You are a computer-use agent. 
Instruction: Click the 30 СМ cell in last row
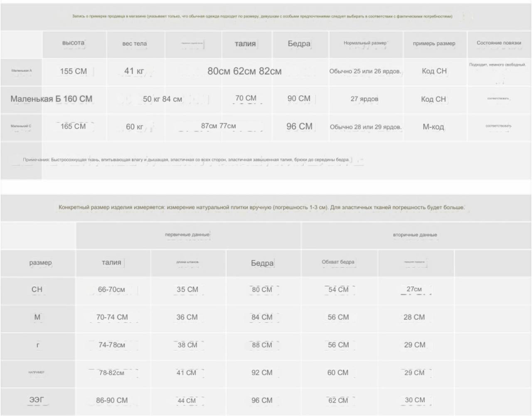(415, 400)
